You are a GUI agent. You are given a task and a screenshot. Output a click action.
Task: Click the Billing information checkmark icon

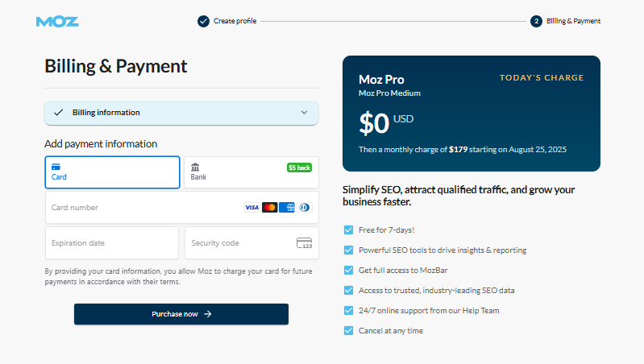point(59,113)
